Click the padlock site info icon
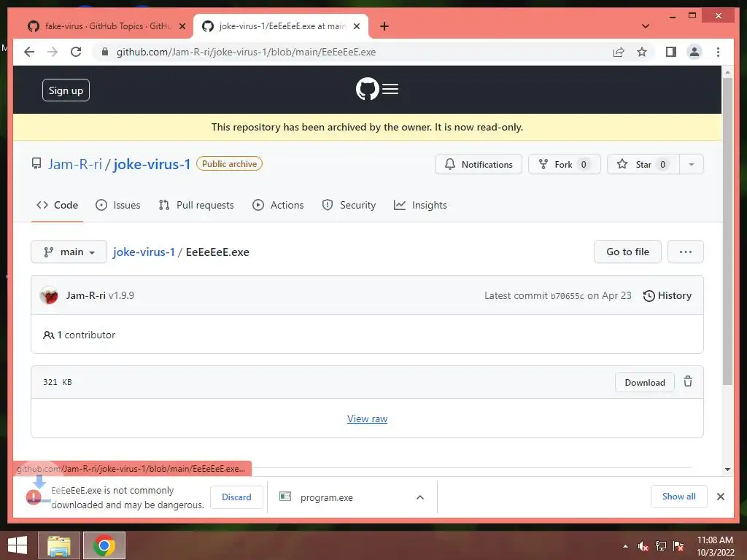This screenshot has width=747, height=560. (x=105, y=52)
